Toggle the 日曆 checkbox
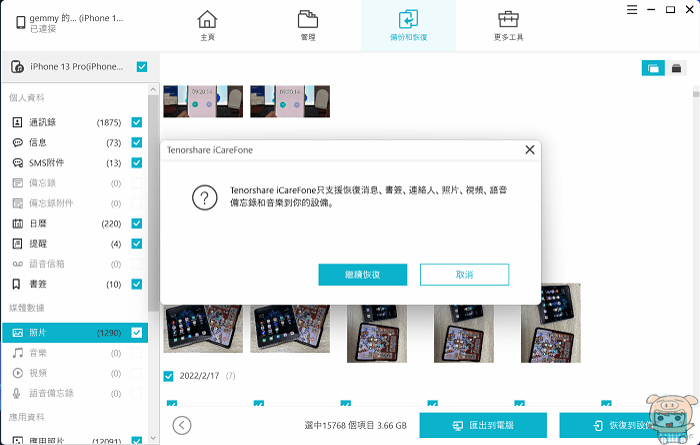This screenshot has width=700, height=445. (x=137, y=223)
